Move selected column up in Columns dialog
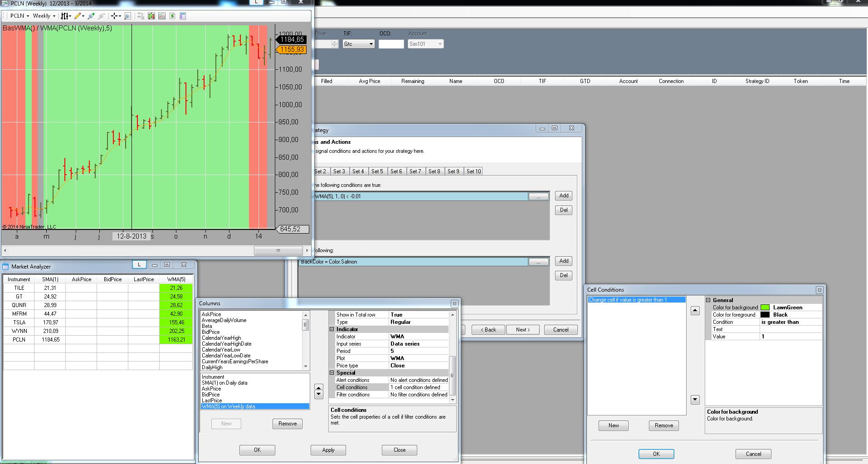The image size is (868, 464). tap(318, 388)
